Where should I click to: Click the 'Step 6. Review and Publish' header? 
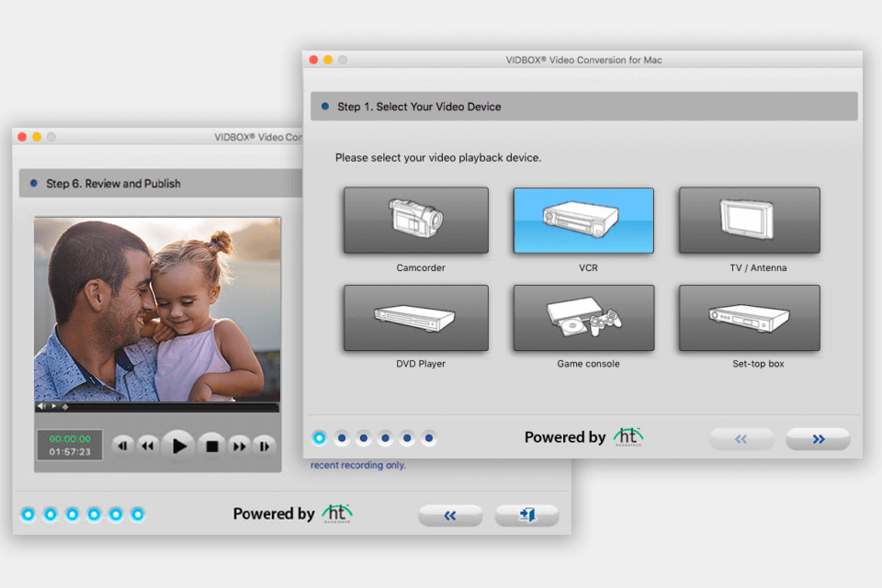[161, 184]
